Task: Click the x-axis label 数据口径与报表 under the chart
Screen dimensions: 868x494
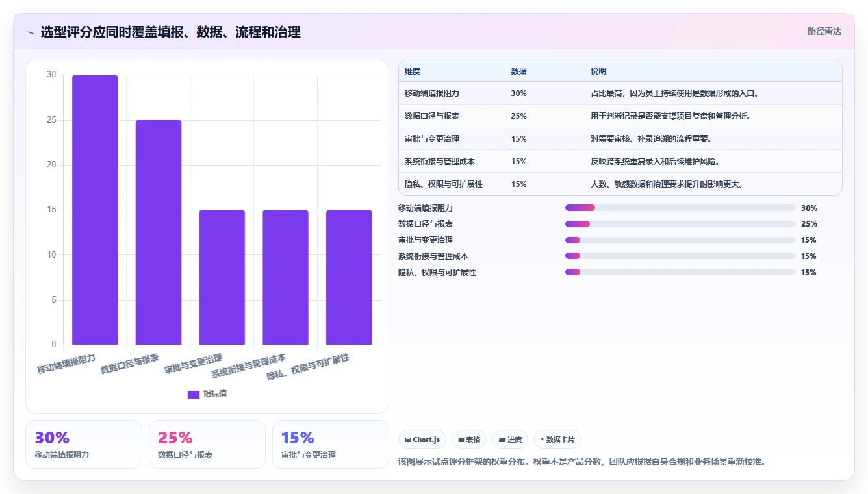Action: tap(130, 365)
